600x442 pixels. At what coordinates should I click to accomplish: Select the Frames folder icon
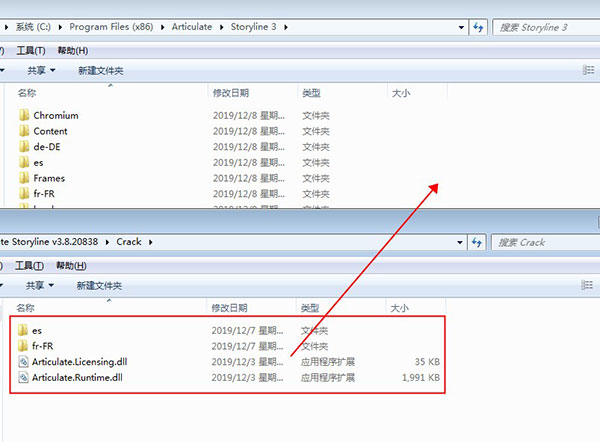coord(24,178)
